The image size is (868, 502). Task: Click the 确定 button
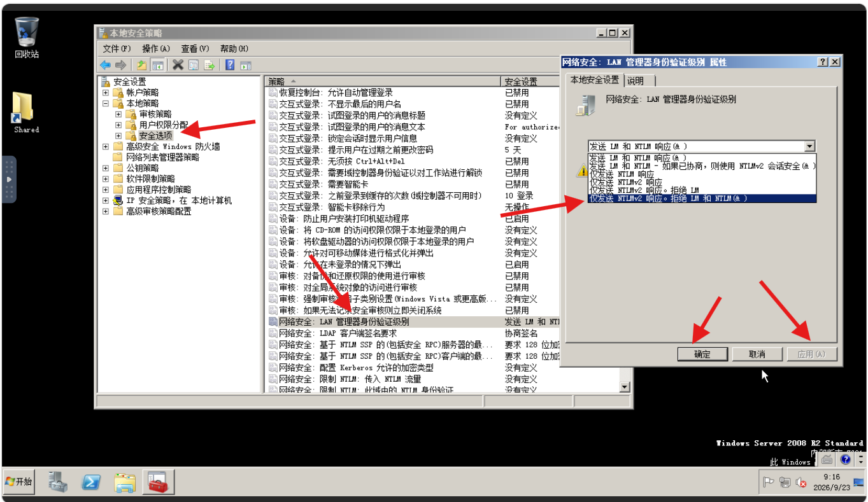pyautogui.click(x=702, y=354)
